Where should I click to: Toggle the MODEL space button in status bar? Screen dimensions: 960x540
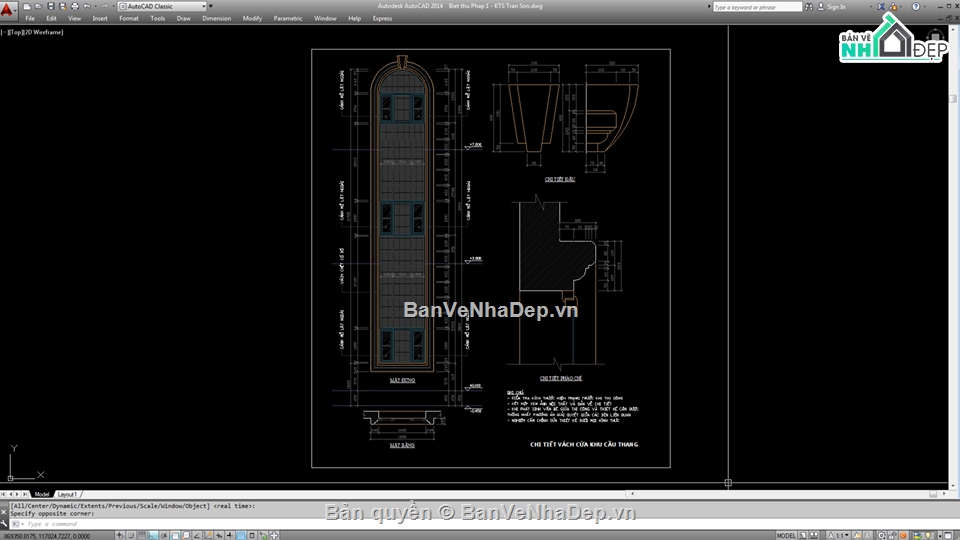pos(787,535)
